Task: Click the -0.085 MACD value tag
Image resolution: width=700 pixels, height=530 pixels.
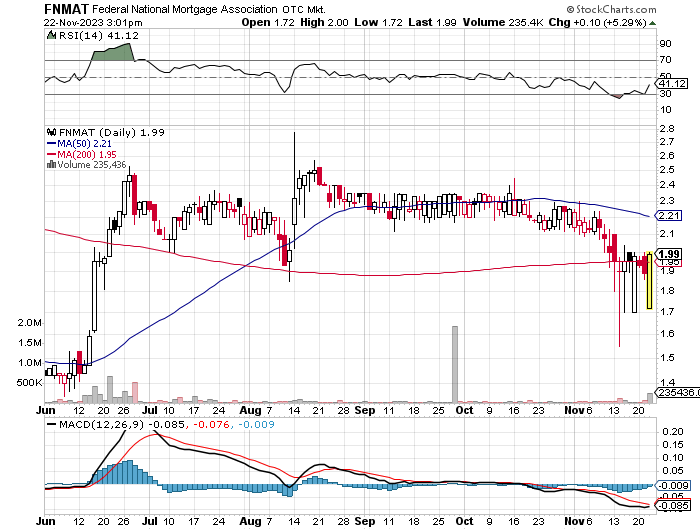Action: [x=673, y=506]
